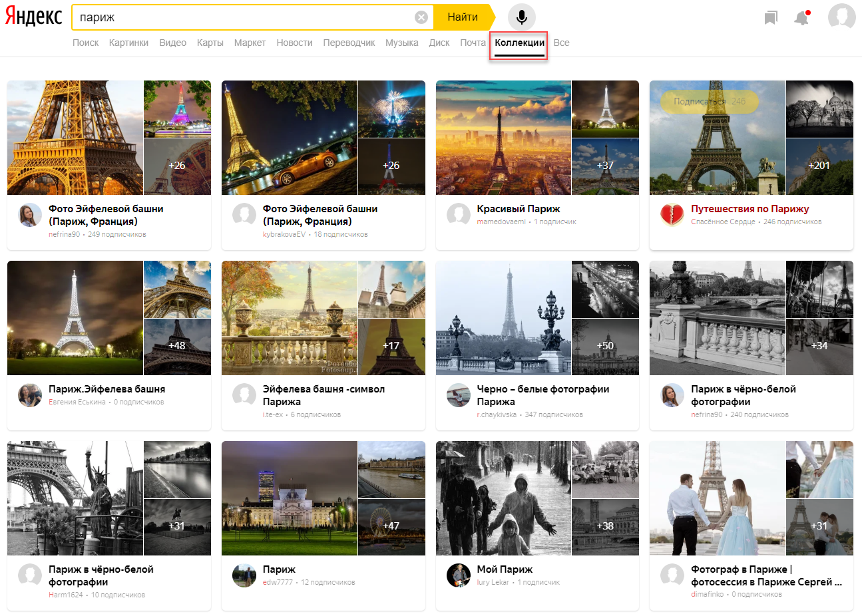Expand the Все services menu

561,43
